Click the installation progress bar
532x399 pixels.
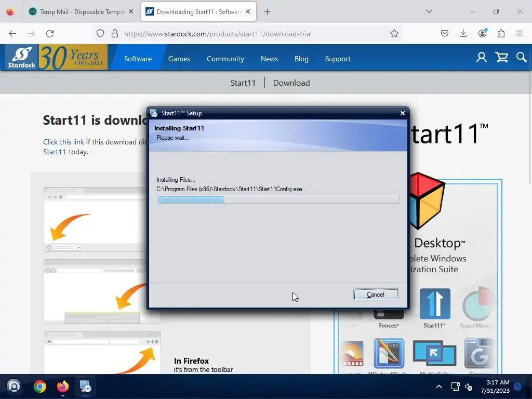[278, 199]
